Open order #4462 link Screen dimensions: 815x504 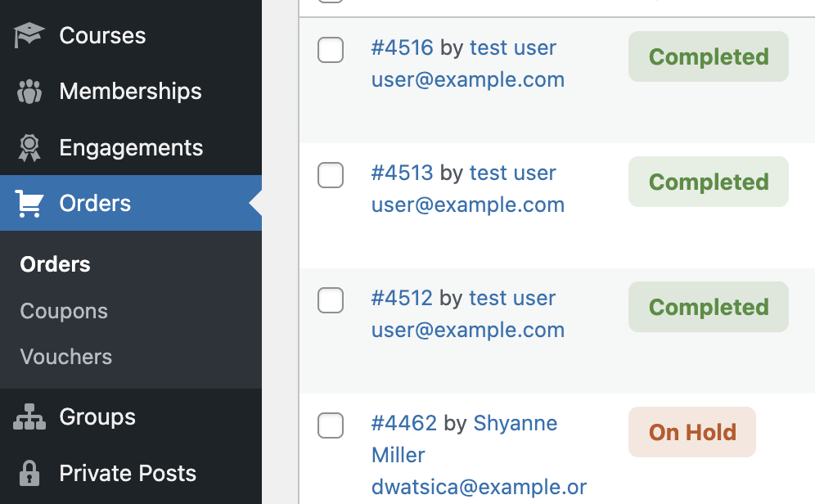[403, 423]
